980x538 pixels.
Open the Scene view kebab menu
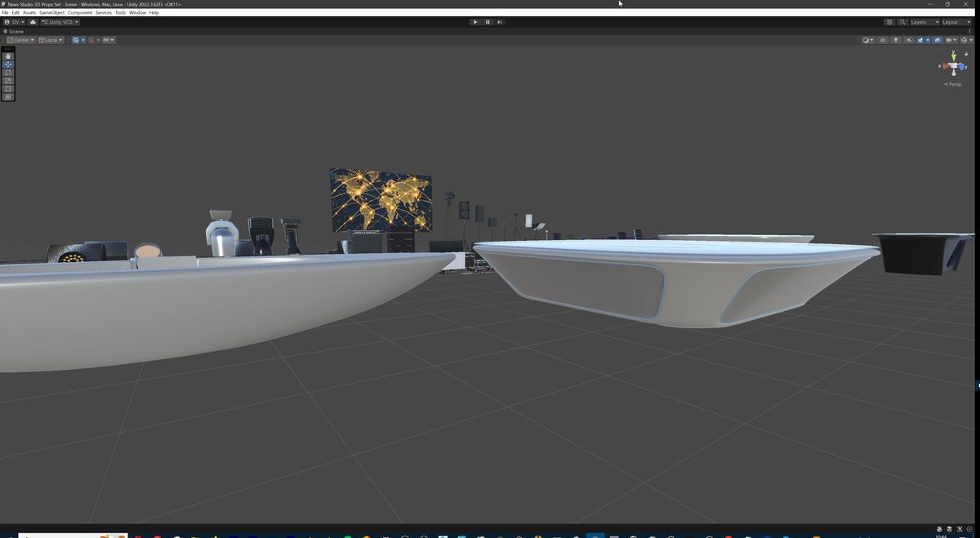[x=969, y=31]
